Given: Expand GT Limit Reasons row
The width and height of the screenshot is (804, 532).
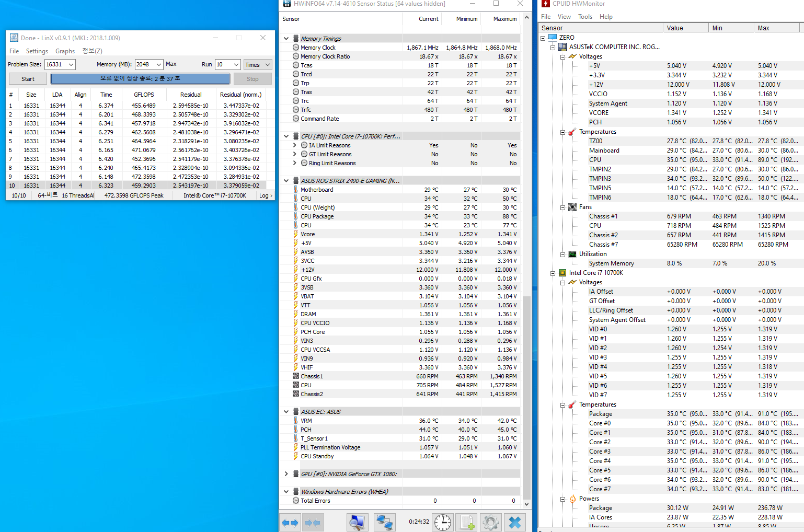Looking at the screenshot, I should [295, 154].
